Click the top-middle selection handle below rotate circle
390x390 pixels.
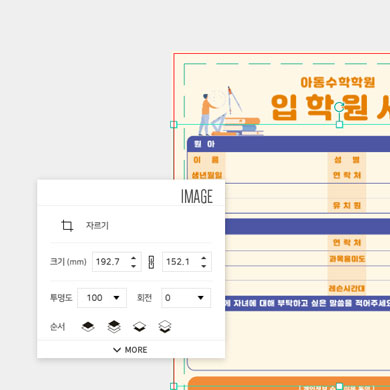(x=339, y=124)
